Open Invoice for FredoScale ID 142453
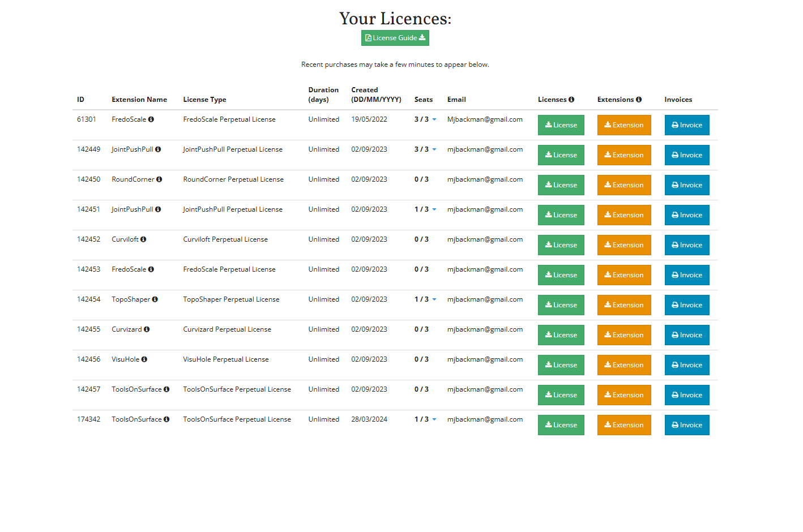This screenshot has height=532, width=803. click(687, 275)
